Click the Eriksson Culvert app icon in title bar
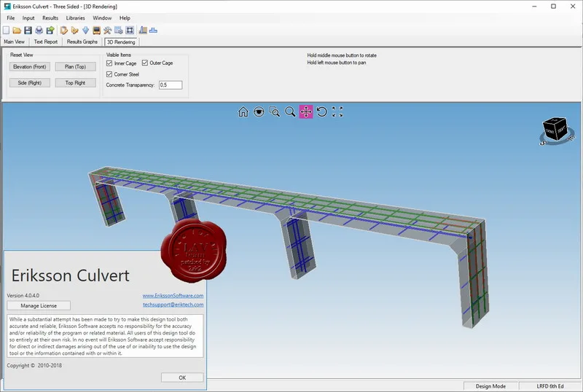583x392 pixels. [7, 7]
